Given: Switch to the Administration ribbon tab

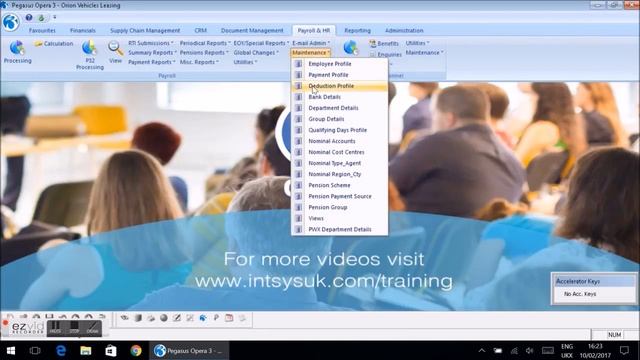Looking at the screenshot, I should (404, 30).
